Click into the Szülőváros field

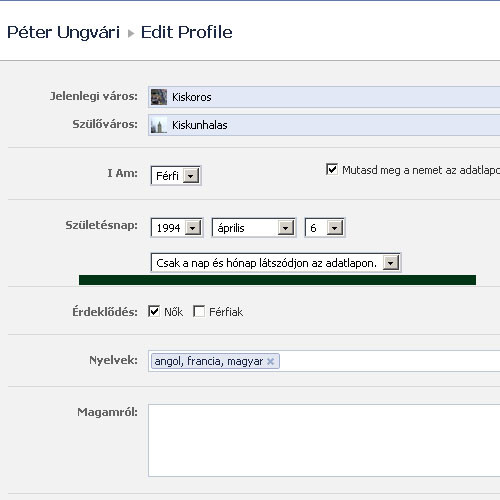(324, 125)
